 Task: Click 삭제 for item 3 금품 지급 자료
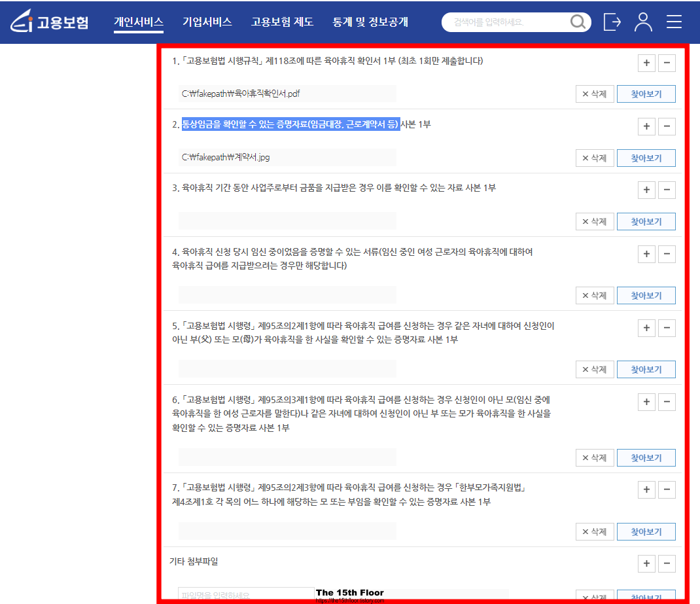(595, 221)
